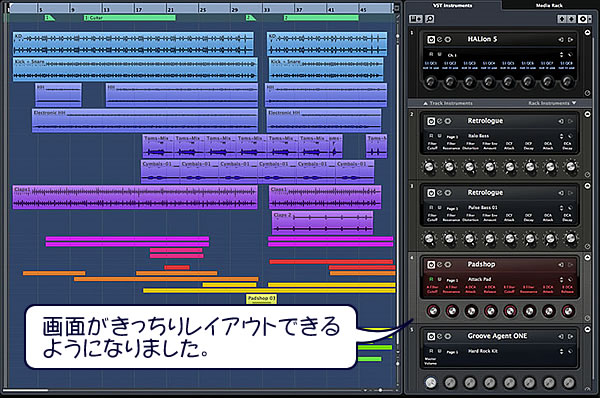Screen dimensions: 600x398
Task: Click the HALion S output activation icon
Action: tap(571, 39)
